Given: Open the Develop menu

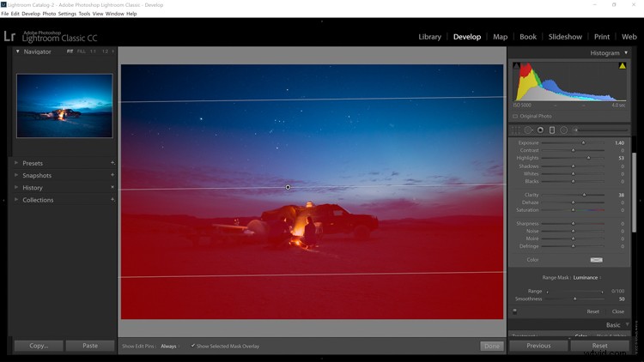Looking at the screenshot, I should [x=31, y=14].
